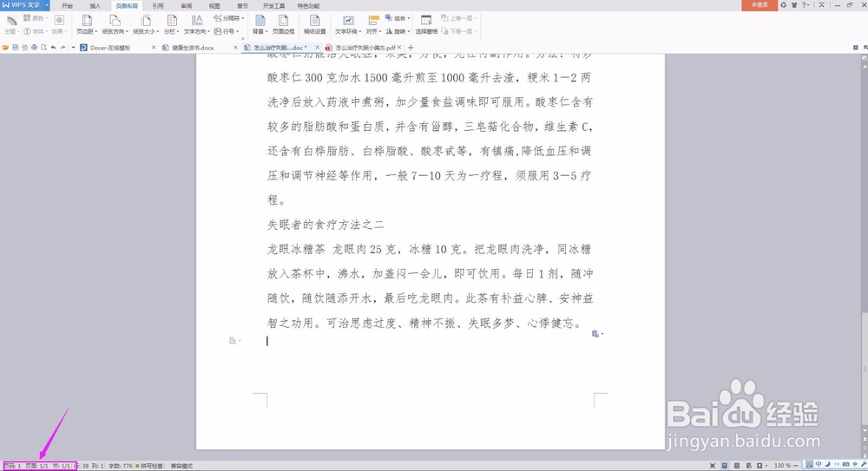Switch to the 插入 ribbon tab
This screenshot has width=868, height=471.
coord(95,5)
